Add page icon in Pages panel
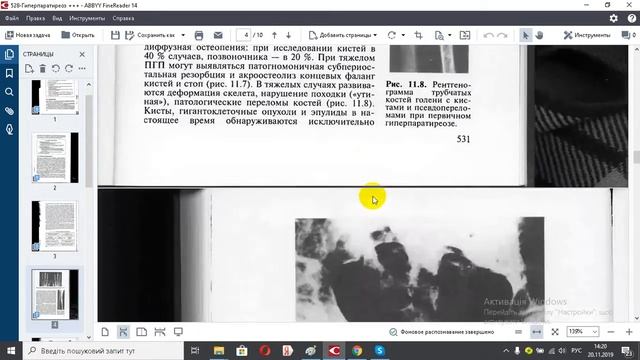The height and width of the screenshot is (360, 640). 29,69
